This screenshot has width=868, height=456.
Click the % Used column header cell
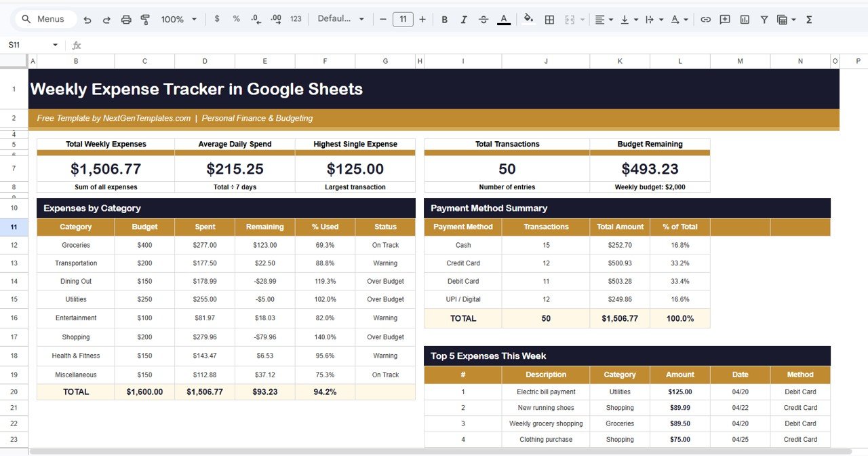(x=325, y=227)
